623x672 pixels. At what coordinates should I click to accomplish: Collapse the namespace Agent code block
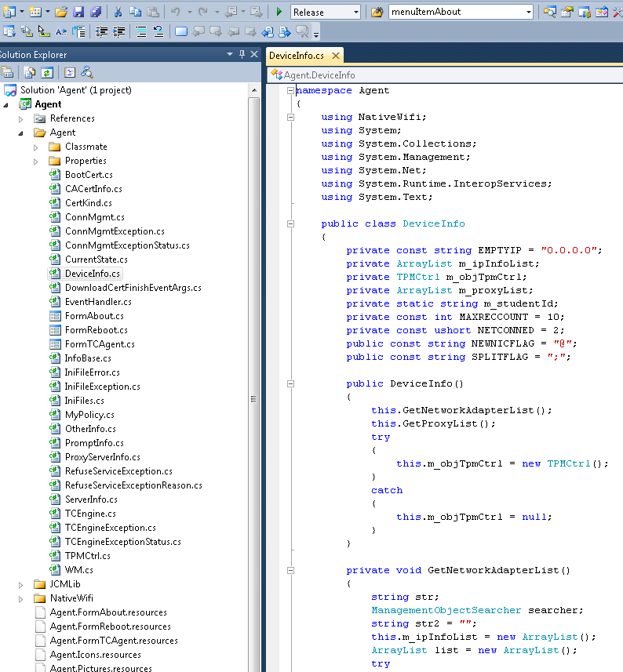290,90
